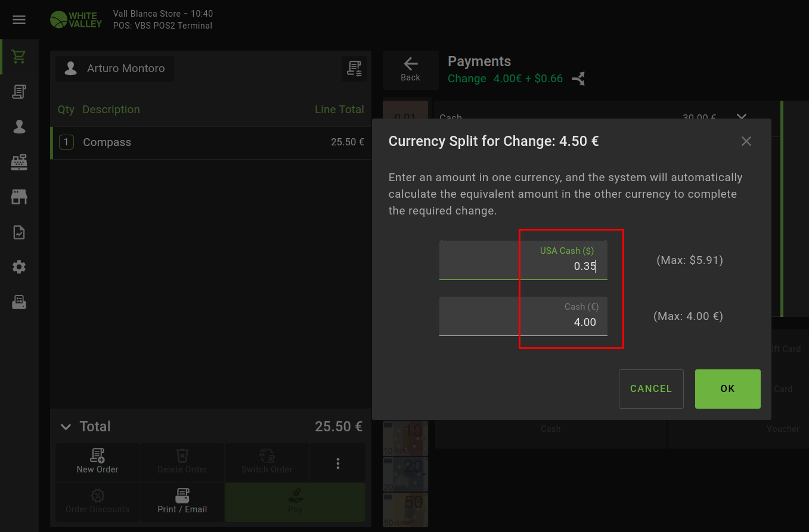Open the hamburger main menu
The width and height of the screenshot is (809, 532).
(x=19, y=20)
